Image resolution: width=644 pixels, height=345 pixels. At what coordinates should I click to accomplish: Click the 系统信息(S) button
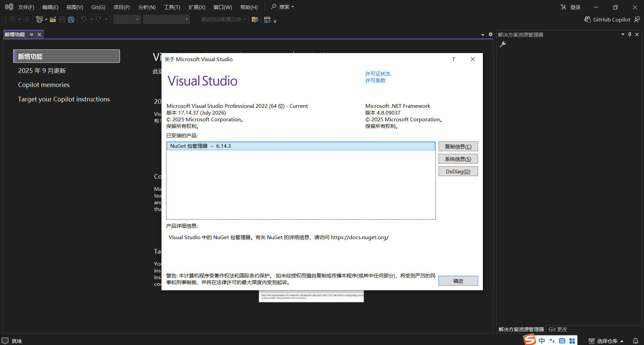458,159
